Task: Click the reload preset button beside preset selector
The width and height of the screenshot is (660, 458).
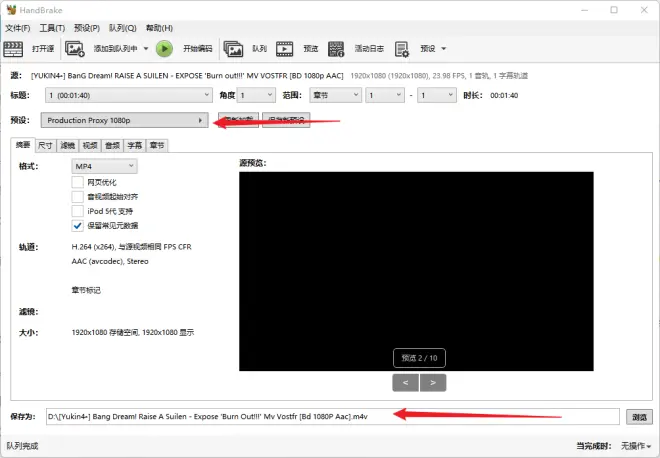Action: click(x=238, y=120)
